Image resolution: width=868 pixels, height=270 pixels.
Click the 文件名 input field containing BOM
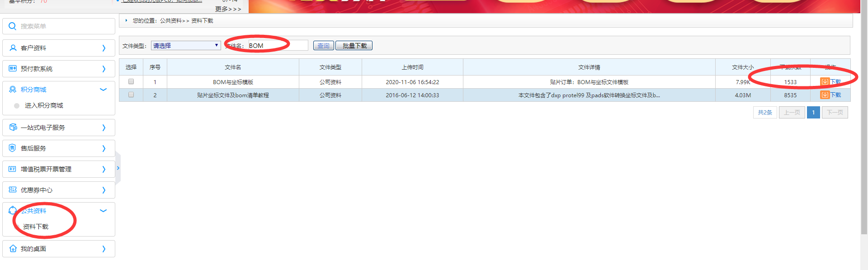277,46
